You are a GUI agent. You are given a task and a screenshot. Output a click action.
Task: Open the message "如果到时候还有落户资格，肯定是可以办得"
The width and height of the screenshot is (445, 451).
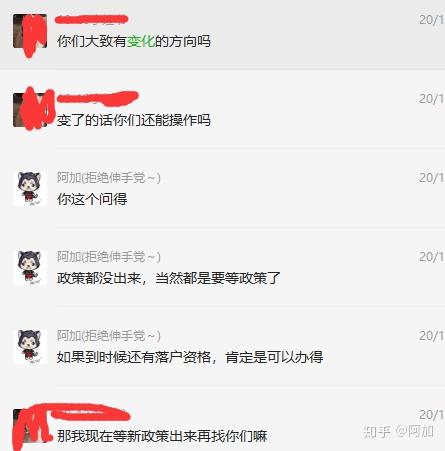[190, 357]
